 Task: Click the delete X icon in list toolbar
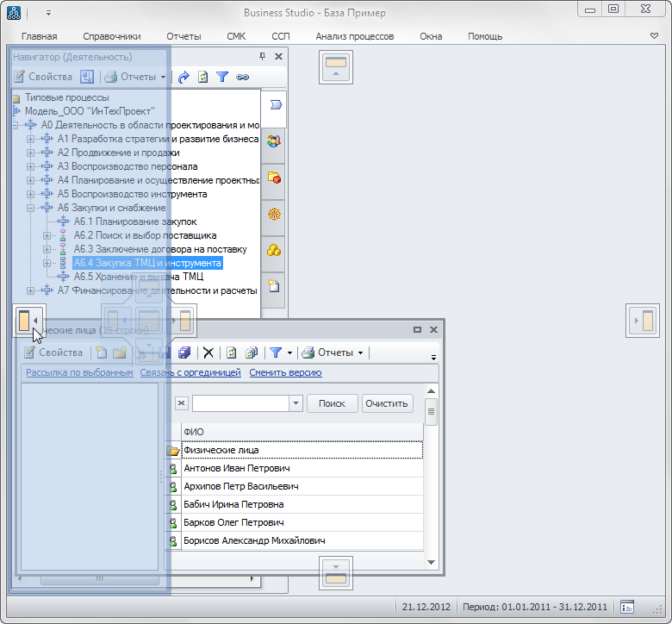pyautogui.click(x=208, y=353)
